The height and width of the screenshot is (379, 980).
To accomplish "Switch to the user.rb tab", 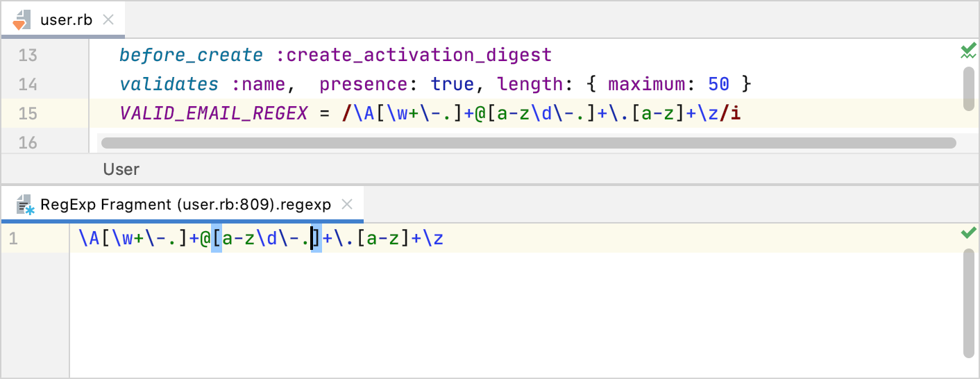I will pyautogui.click(x=66, y=19).
